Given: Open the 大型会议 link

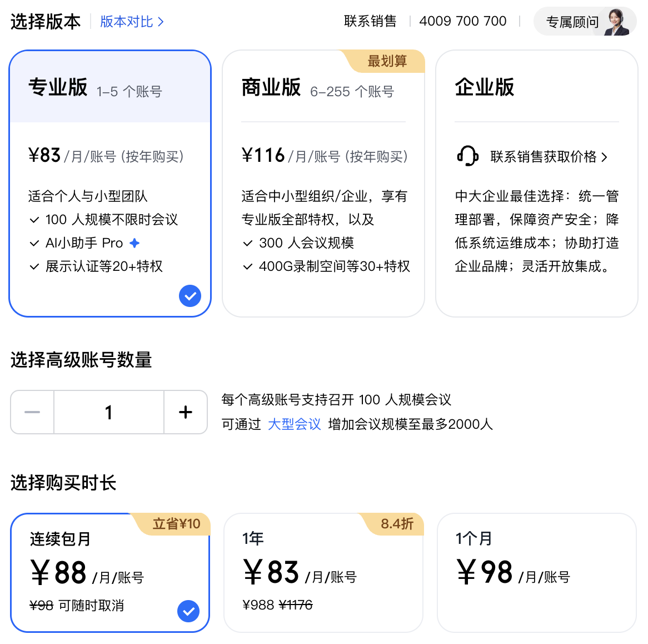Looking at the screenshot, I should tap(294, 424).
